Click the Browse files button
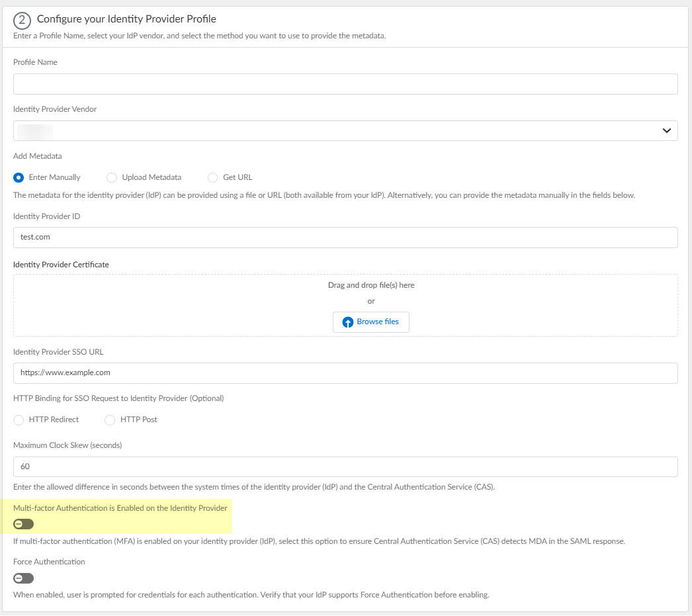Viewport: 692px width, 616px height. [x=370, y=322]
